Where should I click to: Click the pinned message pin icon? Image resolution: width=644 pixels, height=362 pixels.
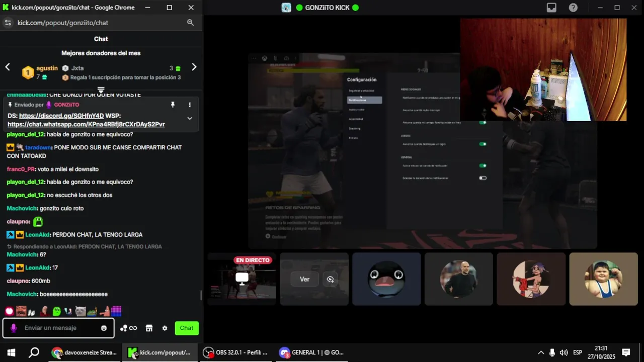click(x=173, y=105)
